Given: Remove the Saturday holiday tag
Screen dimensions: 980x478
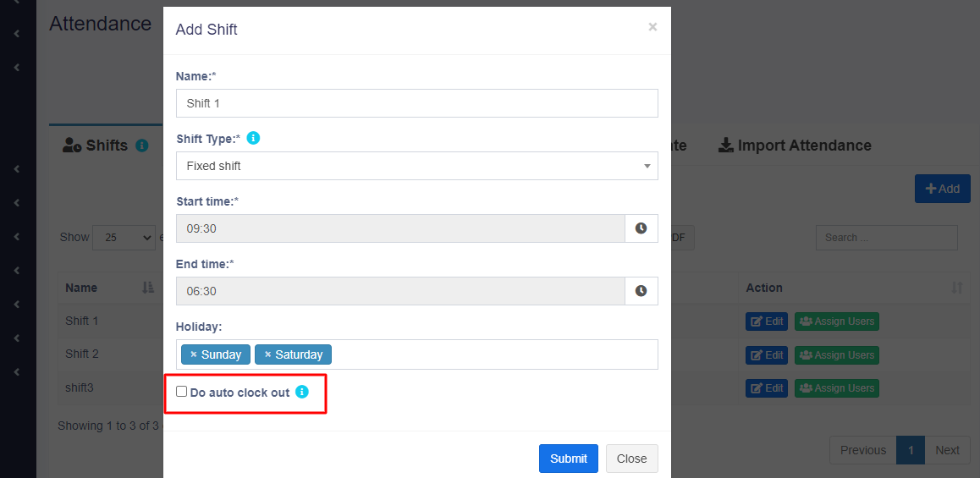Looking at the screenshot, I should (x=267, y=354).
